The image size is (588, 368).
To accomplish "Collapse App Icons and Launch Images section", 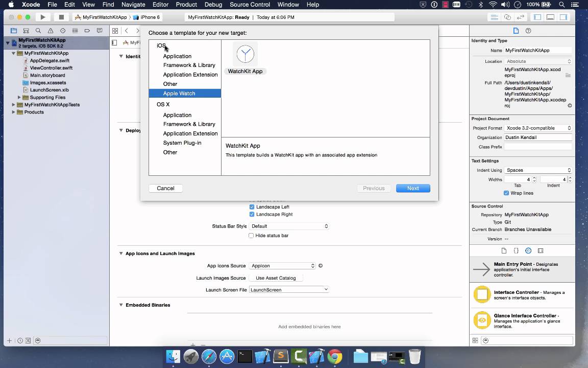I will click(x=121, y=254).
